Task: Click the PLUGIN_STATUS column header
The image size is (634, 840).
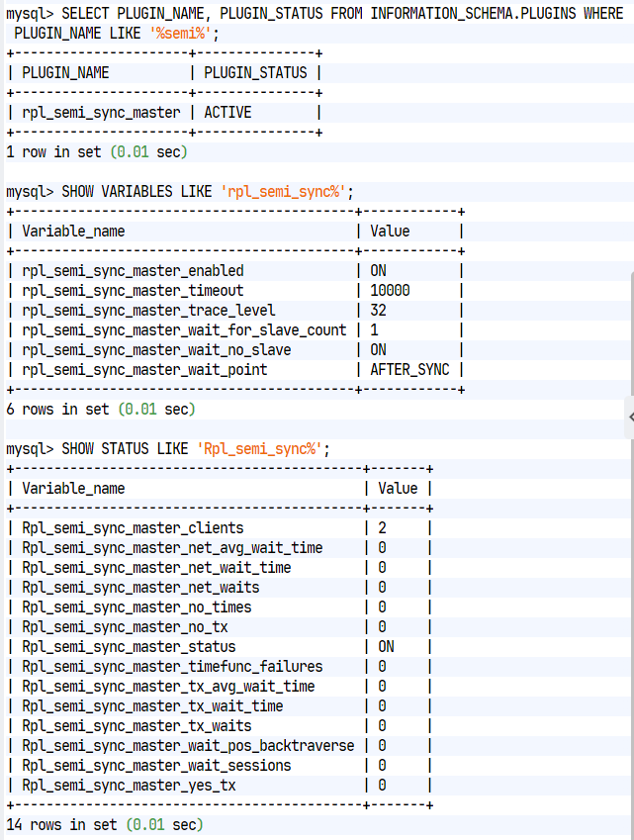Action: [255, 73]
